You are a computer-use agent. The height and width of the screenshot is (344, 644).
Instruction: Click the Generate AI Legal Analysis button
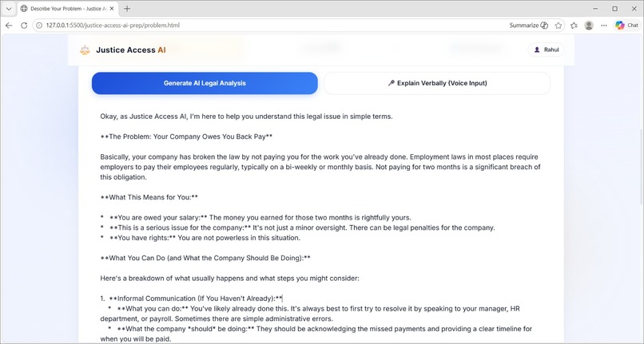pyautogui.click(x=205, y=83)
